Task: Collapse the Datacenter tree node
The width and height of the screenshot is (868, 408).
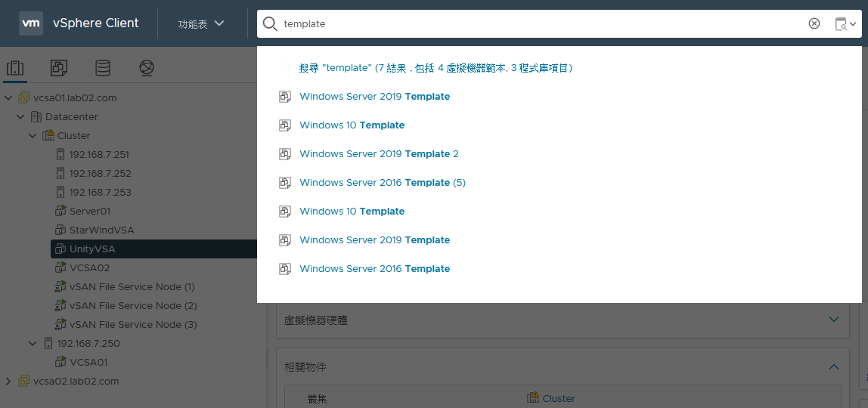Action: pyautogui.click(x=20, y=116)
